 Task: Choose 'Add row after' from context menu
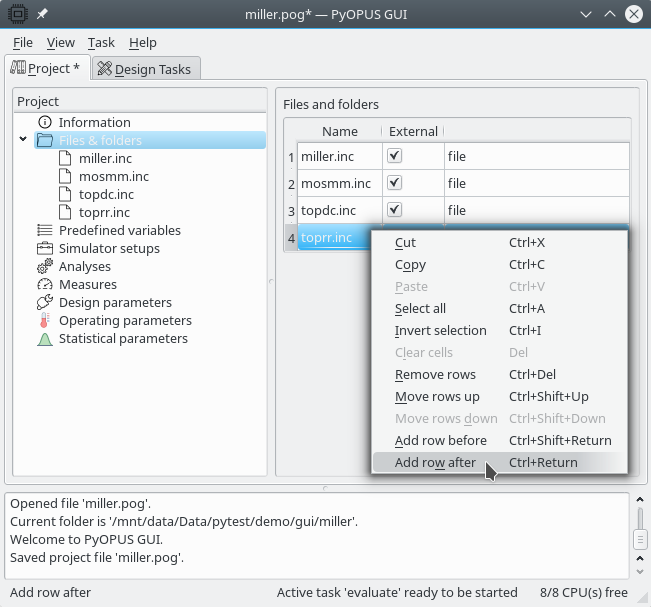click(435, 463)
